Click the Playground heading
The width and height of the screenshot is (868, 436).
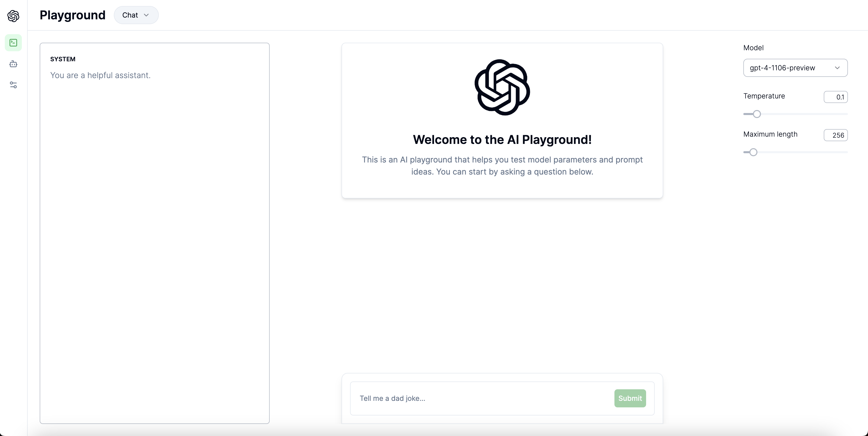pos(72,15)
